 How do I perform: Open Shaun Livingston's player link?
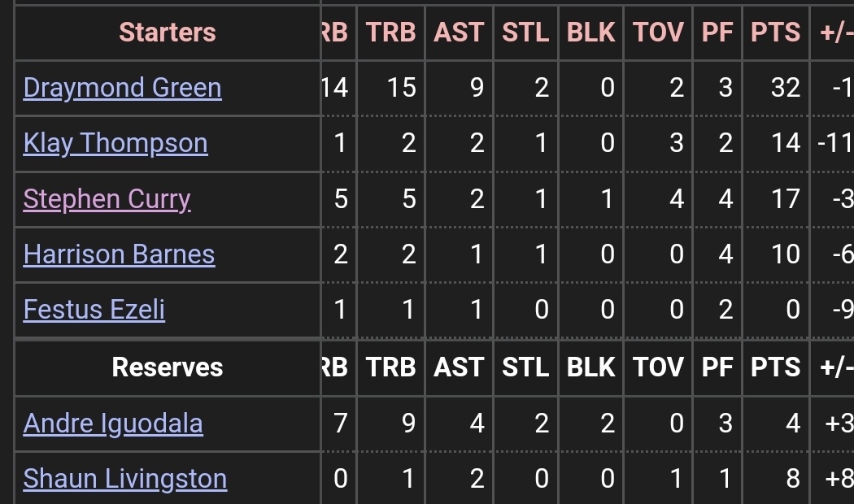[x=125, y=479]
